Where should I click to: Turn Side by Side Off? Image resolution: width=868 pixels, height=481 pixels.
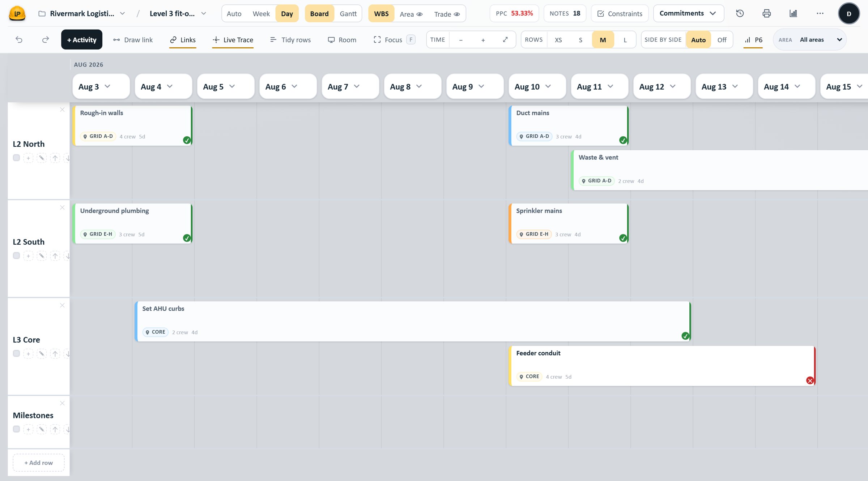pos(722,40)
